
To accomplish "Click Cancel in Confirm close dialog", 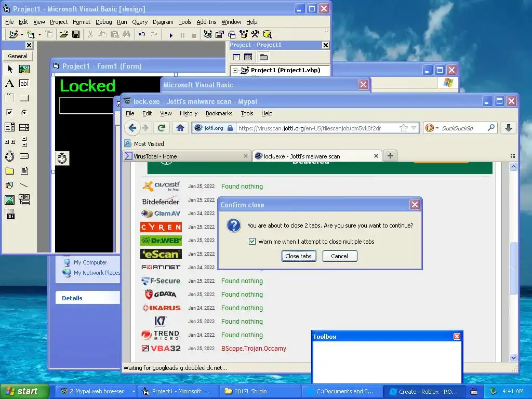I will point(340,256).
